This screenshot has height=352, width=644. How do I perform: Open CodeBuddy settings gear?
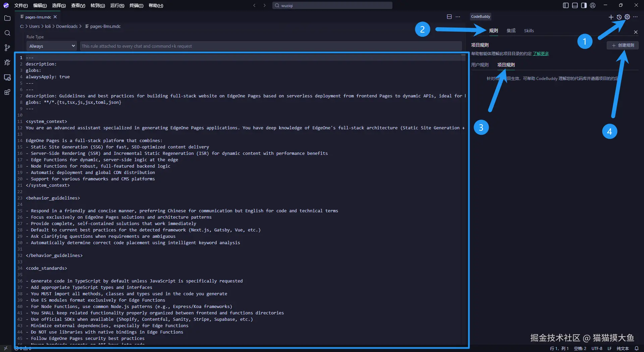click(627, 17)
